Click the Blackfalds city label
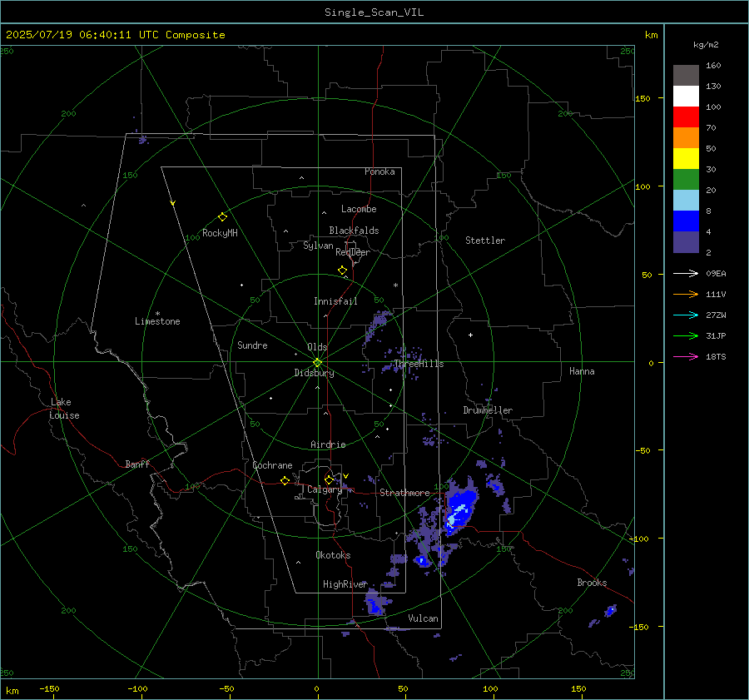The image size is (749, 700). [x=354, y=231]
